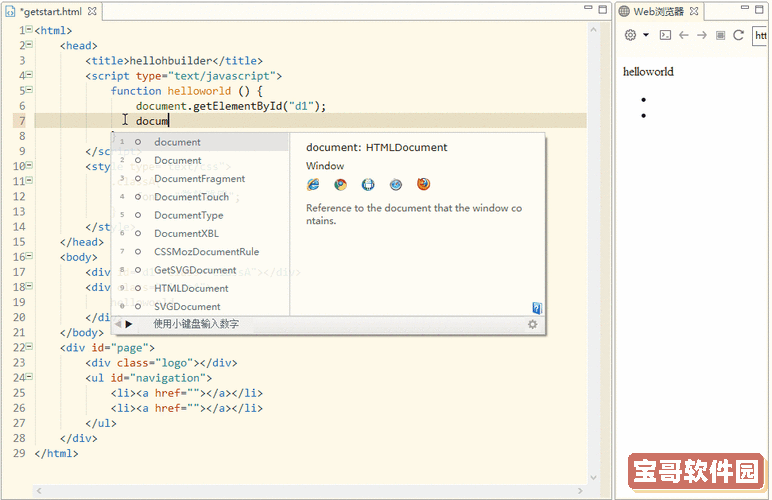This screenshot has width=772, height=500.
Task: Click the Window link in documentation
Action: 325,166
